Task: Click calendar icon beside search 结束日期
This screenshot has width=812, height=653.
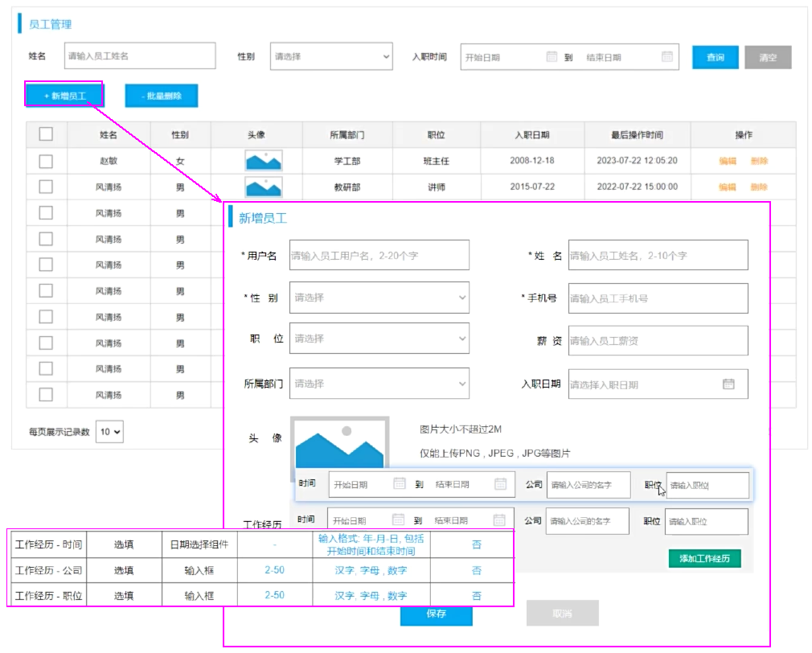Action: (666, 57)
